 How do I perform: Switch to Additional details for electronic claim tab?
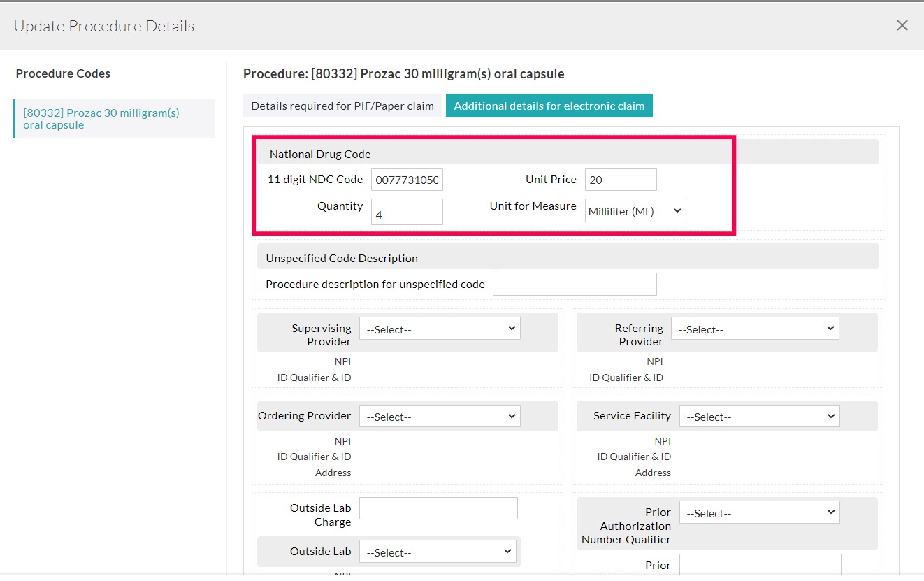click(x=549, y=106)
